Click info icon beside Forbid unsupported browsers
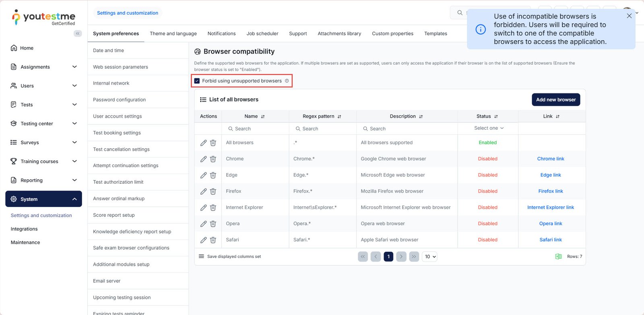This screenshot has height=315, width=644. pyautogui.click(x=287, y=81)
